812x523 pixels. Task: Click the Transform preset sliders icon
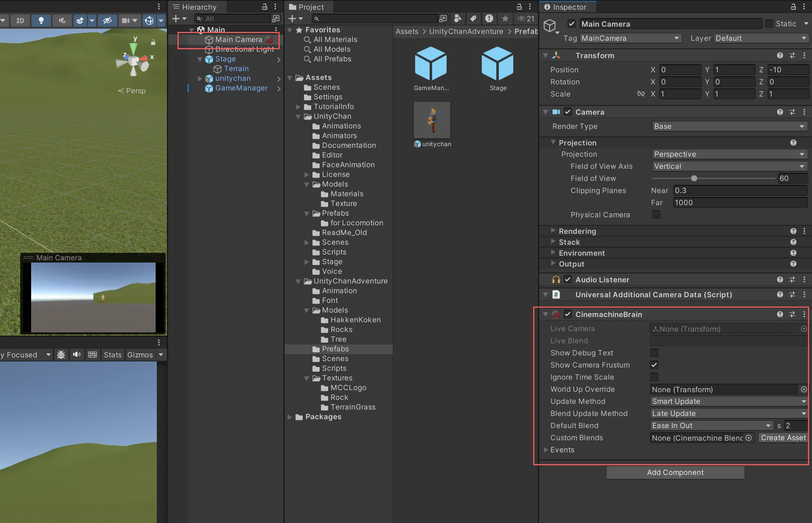(792, 55)
